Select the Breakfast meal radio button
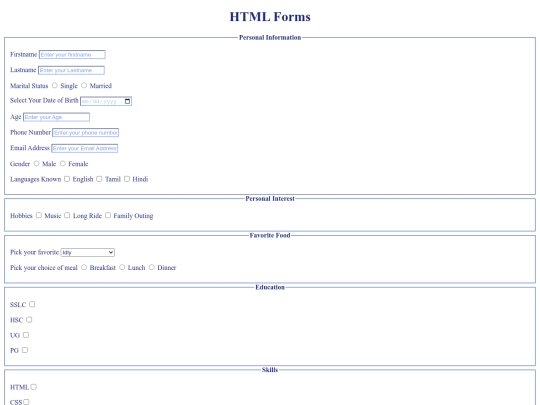The image size is (540, 405). point(84,267)
